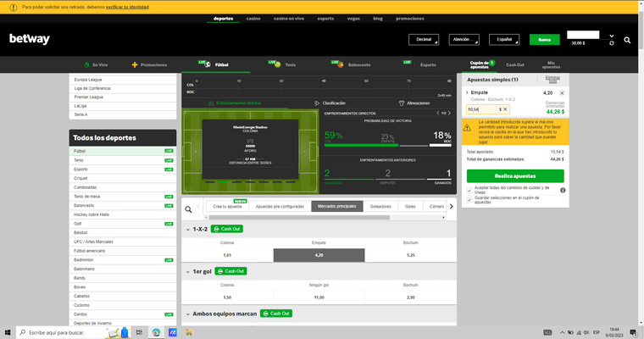
Task: Click Cash Out button for 1er gol
Action: (230, 271)
